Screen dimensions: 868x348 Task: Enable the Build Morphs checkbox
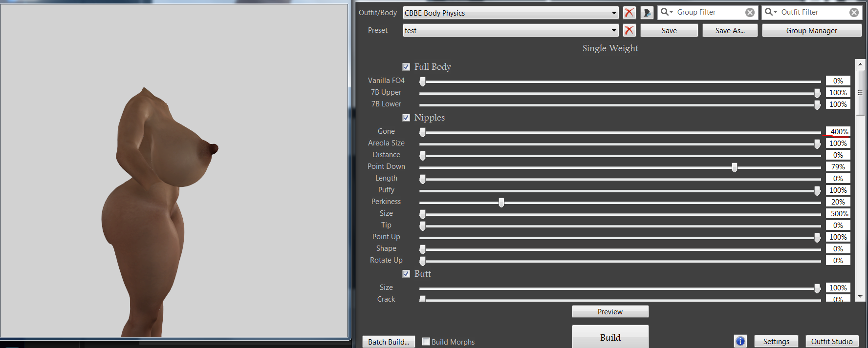[x=426, y=342]
